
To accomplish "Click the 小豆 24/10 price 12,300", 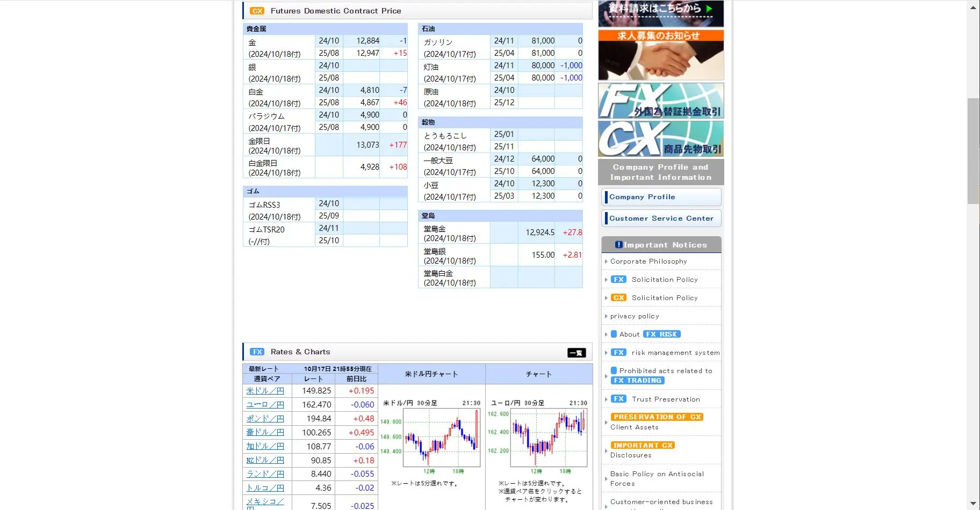I will point(543,184).
